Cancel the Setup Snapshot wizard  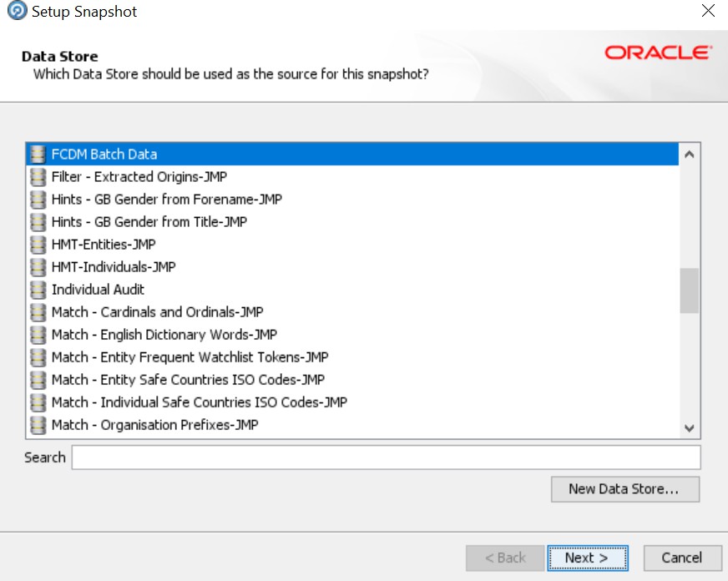(682, 558)
